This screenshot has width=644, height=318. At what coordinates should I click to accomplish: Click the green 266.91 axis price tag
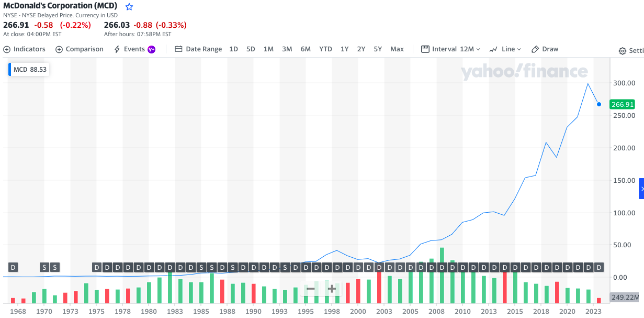[623, 104]
